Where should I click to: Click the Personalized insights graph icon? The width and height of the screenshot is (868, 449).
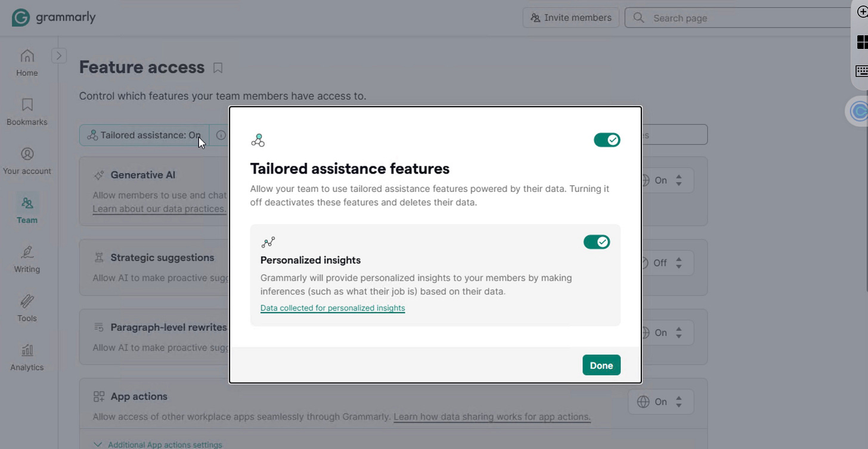[268, 242]
